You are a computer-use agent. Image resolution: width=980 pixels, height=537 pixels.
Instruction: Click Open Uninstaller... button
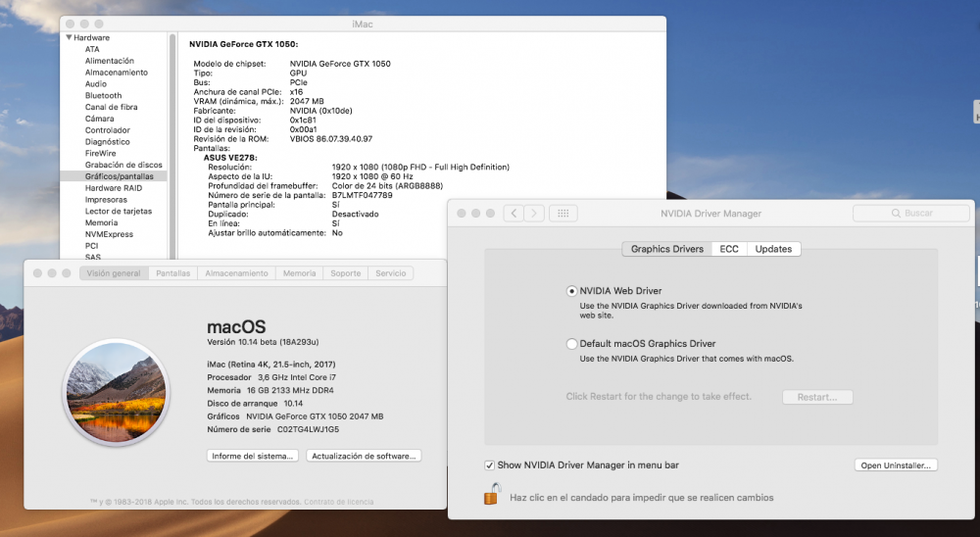pyautogui.click(x=896, y=465)
